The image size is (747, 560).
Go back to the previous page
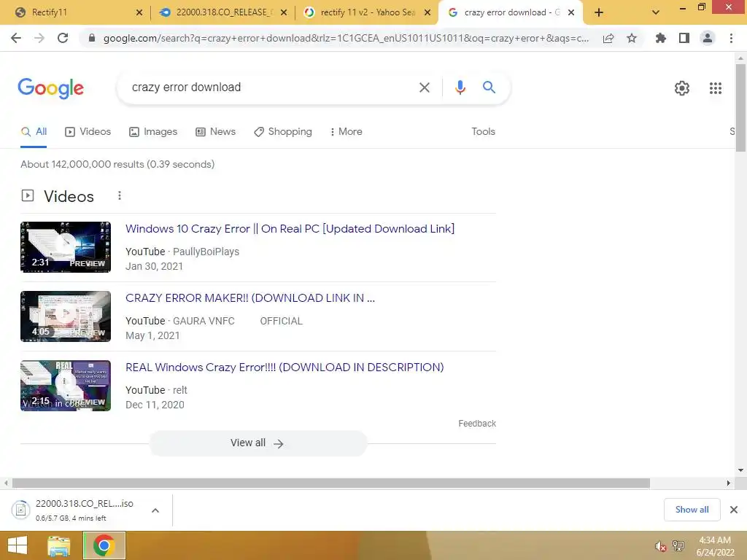pos(16,38)
